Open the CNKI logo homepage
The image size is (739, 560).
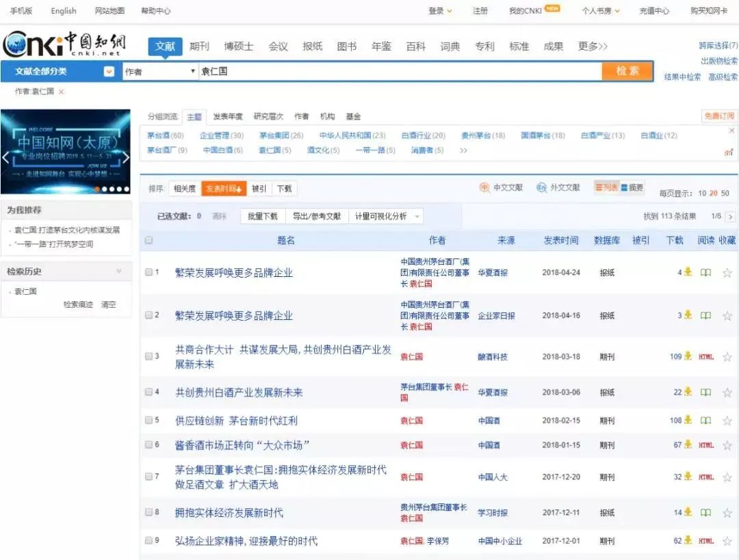(64, 44)
